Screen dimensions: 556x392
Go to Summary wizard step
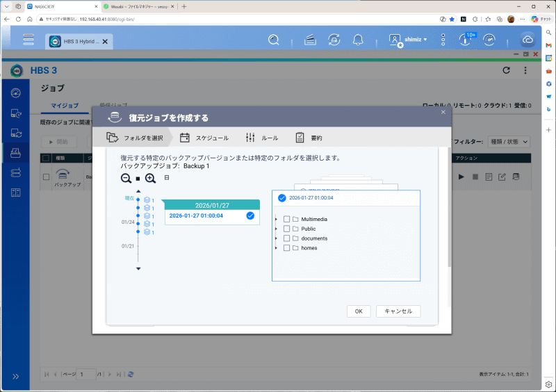click(309, 138)
